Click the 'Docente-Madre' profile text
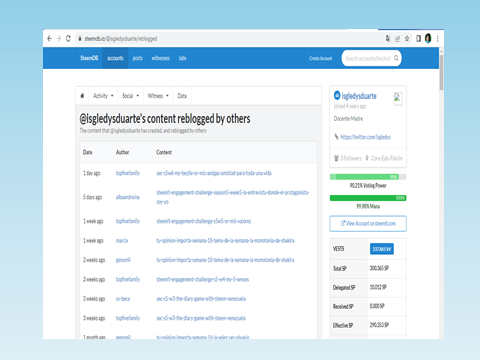The width and height of the screenshot is (480, 360). click(348, 118)
